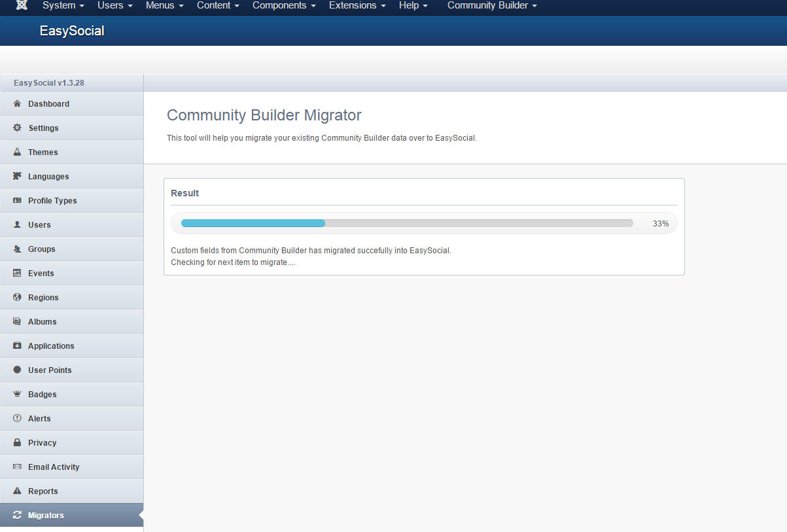This screenshot has width=787, height=532.
Task: Click the Result panel heading
Action: [x=185, y=193]
